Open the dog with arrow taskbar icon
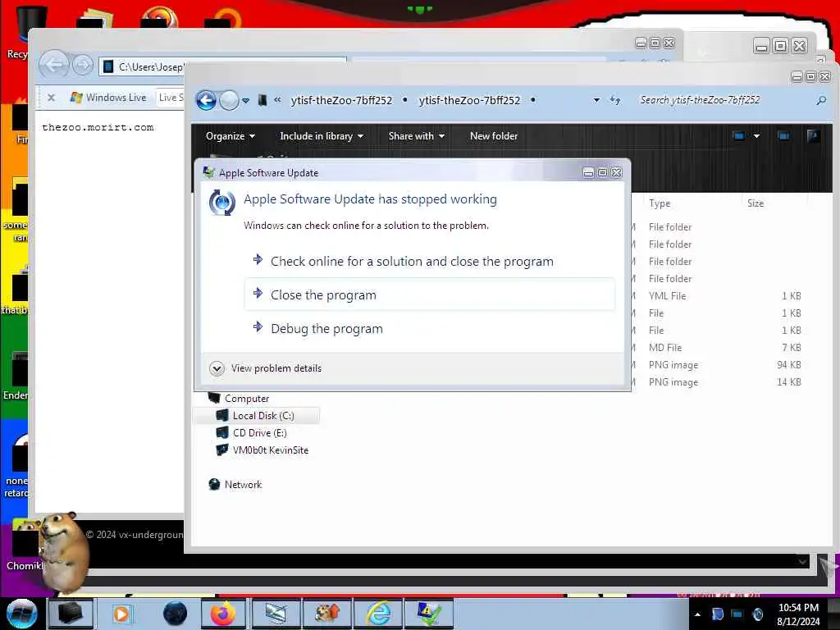Screen dimensions: 840x630 326,614
